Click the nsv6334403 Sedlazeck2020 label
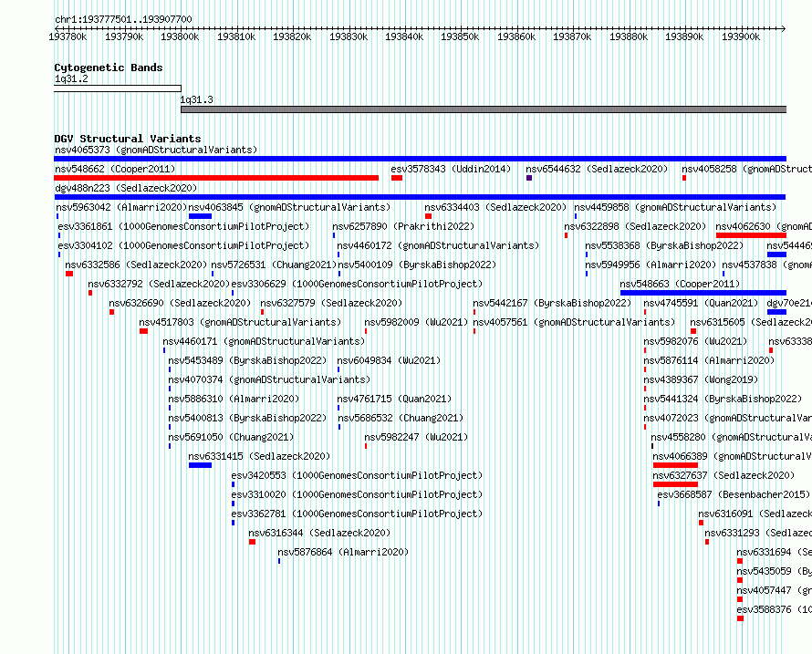The image size is (812, 654). [495, 207]
